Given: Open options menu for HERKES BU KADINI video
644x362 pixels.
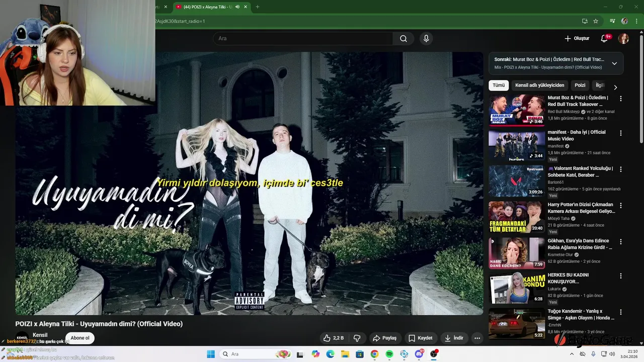Looking at the screenshot, I should click(x=620, y=276).
